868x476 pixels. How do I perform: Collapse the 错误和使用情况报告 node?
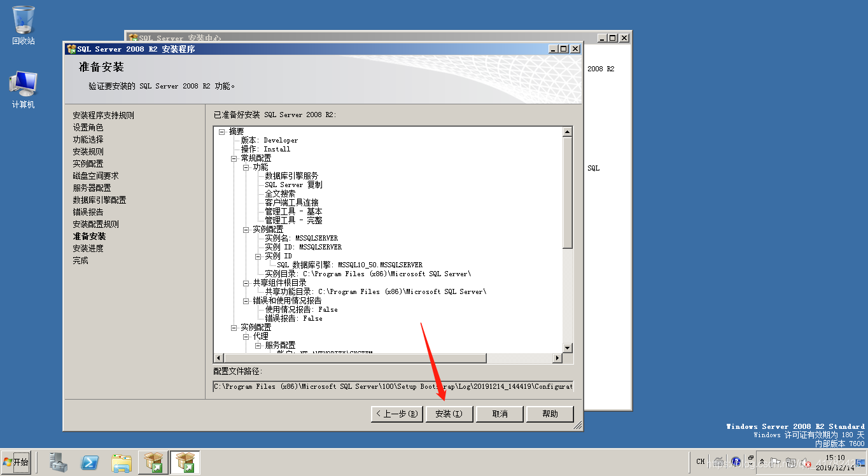point(246,300)
